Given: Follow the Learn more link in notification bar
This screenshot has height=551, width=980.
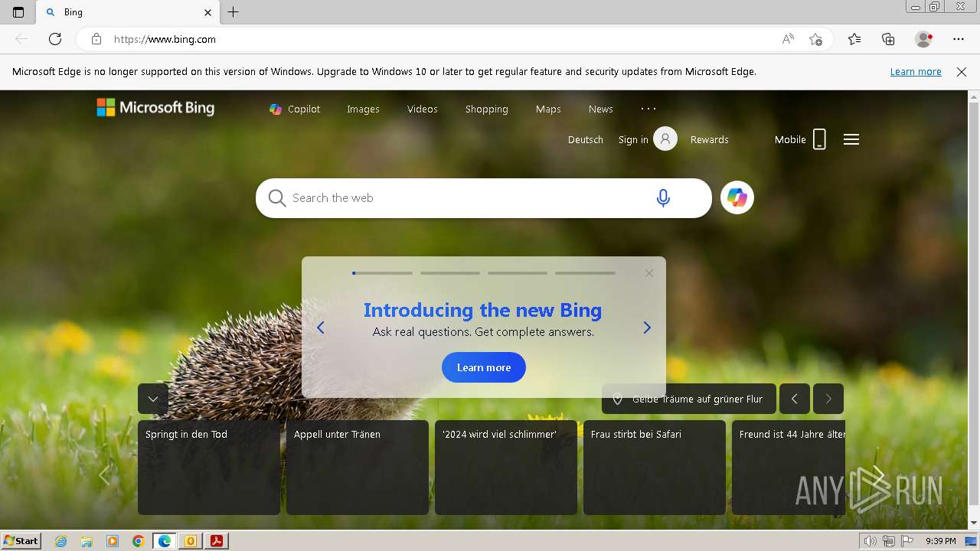Looking at the screenshot, I should [x=916, y=71].
